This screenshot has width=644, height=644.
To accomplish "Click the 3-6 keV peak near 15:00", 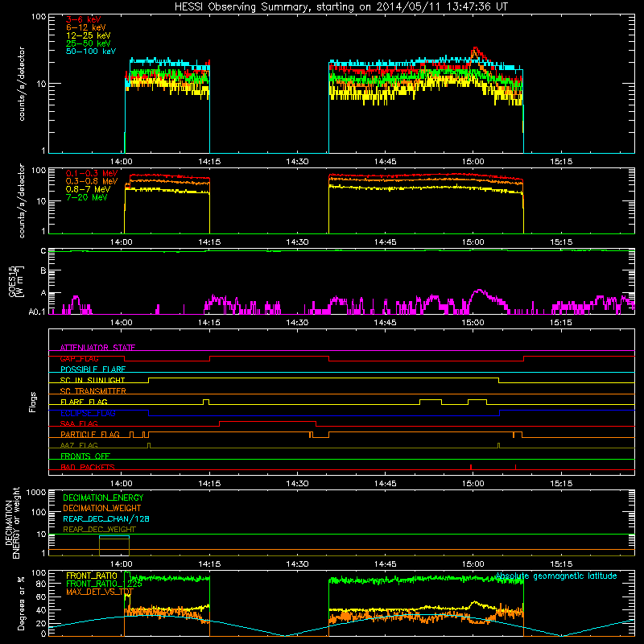I will 476,48.
